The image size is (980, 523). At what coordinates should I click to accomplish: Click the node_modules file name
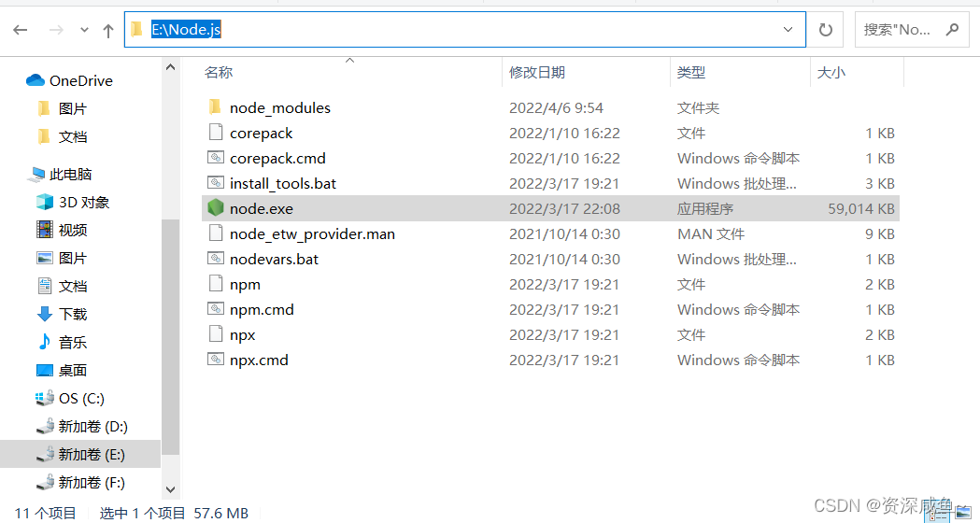pyautogui.click(x=280, y=107)
